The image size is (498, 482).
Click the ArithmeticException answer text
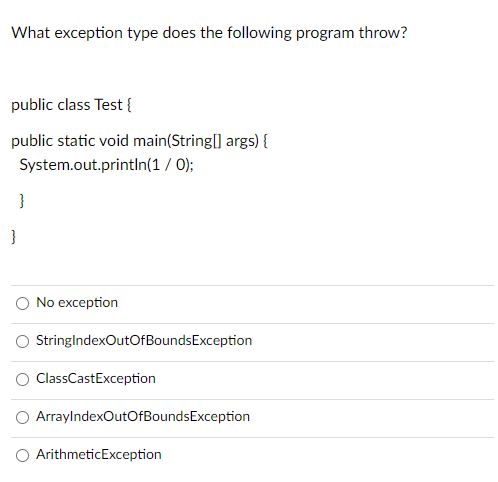[x=99, y=455]
